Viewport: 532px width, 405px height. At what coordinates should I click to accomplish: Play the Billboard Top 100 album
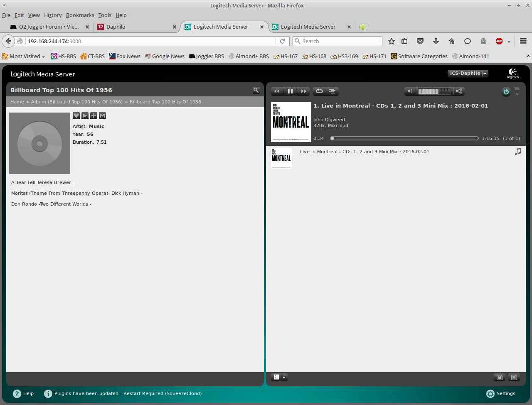pos(85,116)
